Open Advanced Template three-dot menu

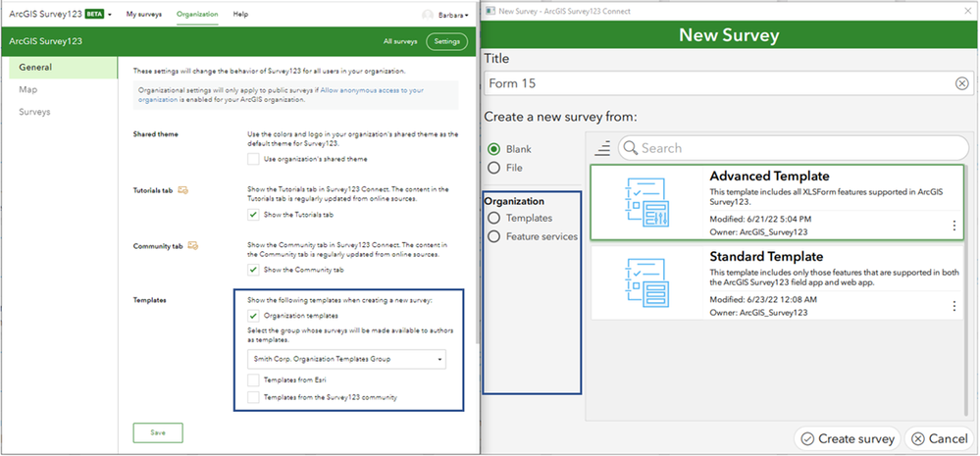pos(954,226)
